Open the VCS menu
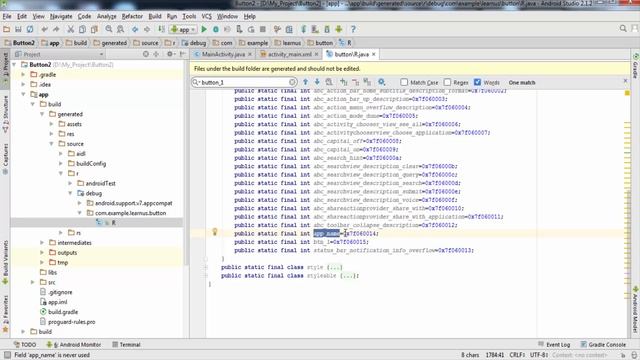 (207, 16)
